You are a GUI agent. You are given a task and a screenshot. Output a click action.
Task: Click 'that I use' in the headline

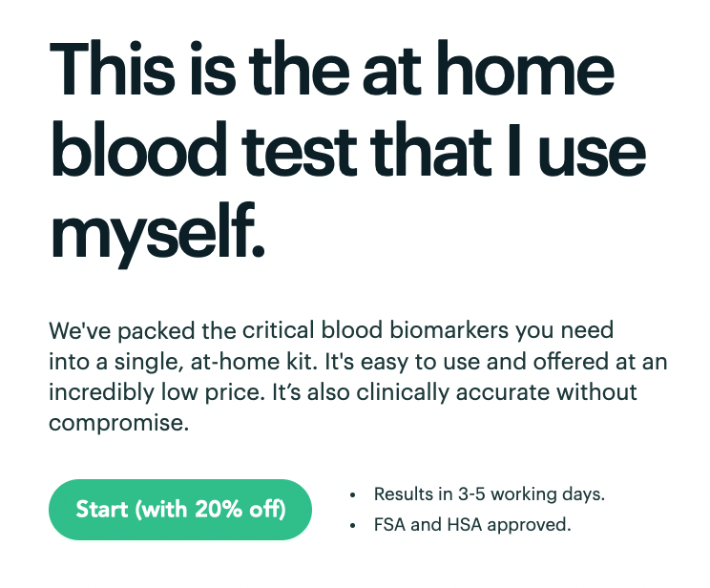(x=508, y=149)
